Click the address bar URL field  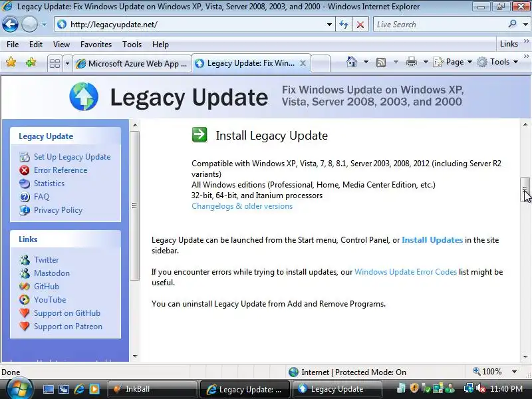193,25
